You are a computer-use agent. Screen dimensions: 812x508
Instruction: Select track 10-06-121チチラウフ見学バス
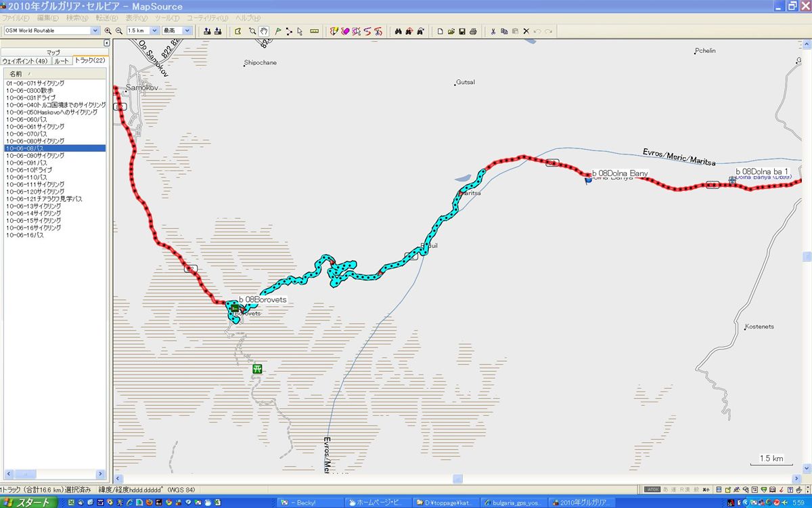(44, 199)
